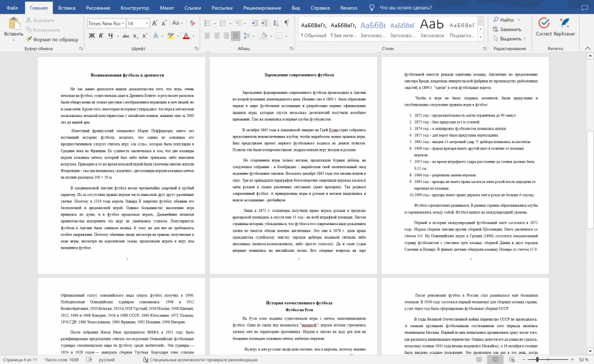Open the font size 14 dropdown
The image size is (594, 364).
coord(147,24)
